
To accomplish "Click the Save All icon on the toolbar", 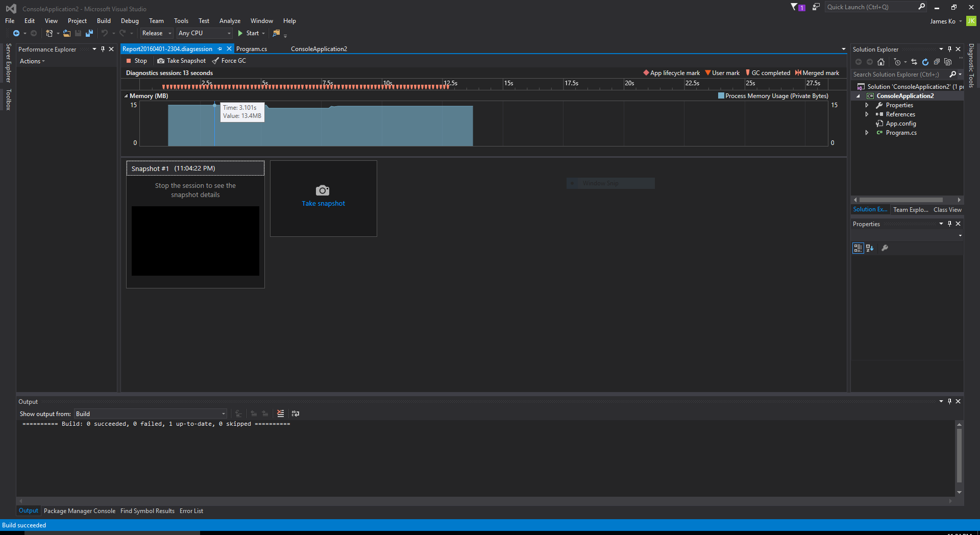I will point(89,33).
